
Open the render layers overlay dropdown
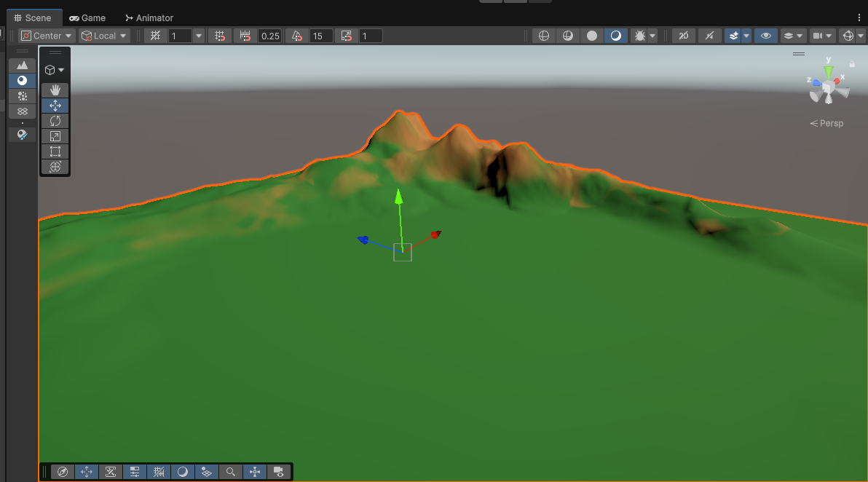tap(793, 36)
